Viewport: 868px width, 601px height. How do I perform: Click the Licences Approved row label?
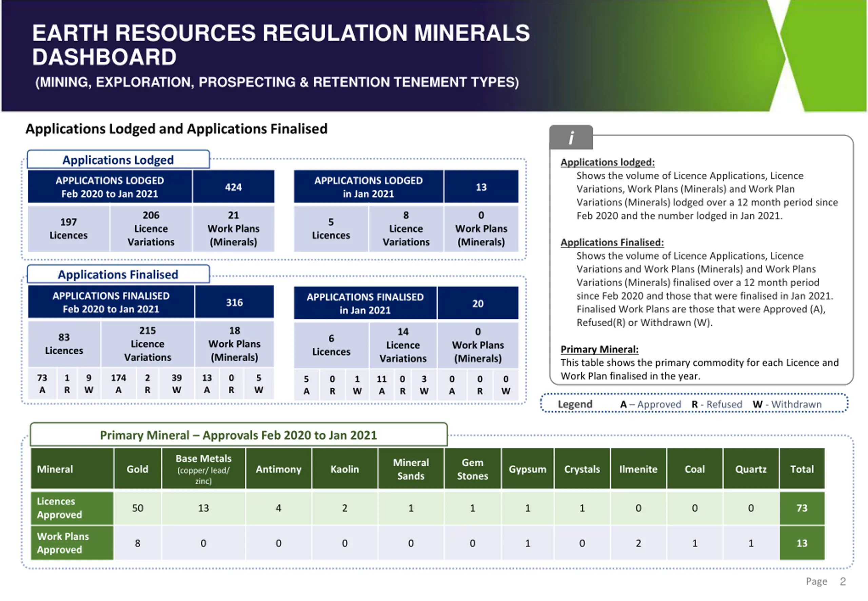tap(72, 508)
